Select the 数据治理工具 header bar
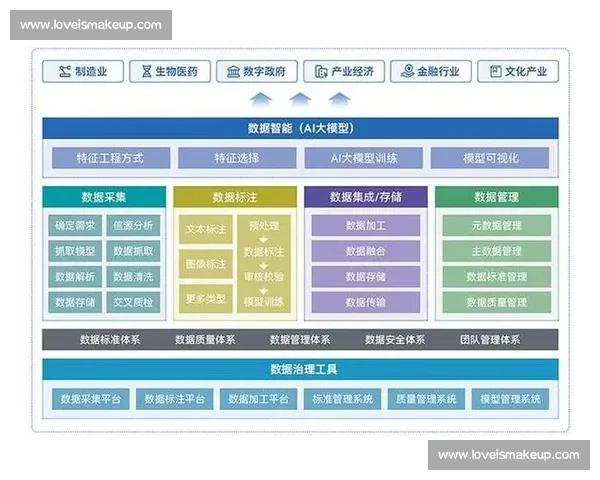The width and height of the screenshot is (600, 480). [x=300, y=369]
